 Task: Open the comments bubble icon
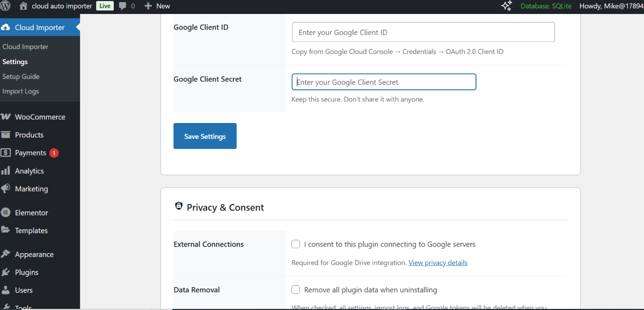(123, 6)
